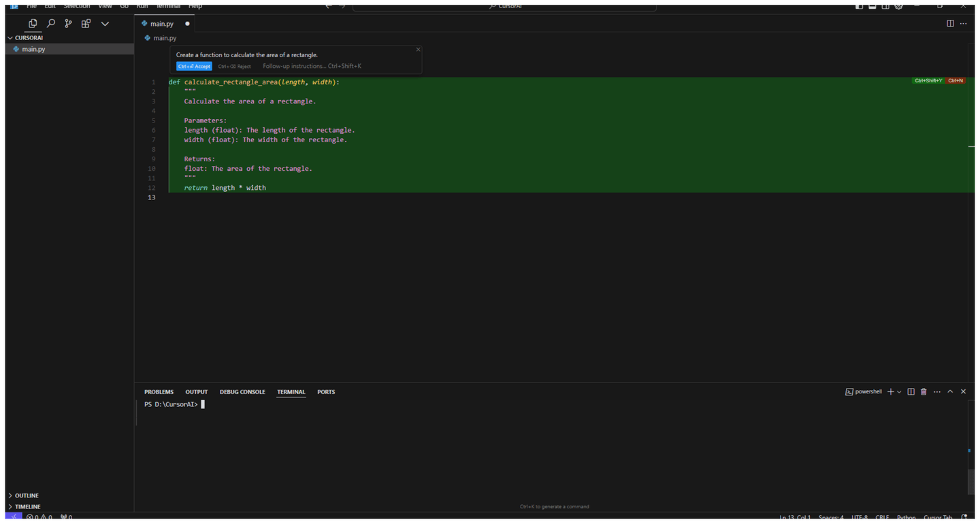
Task: Click line number 13 in gutter
Action: pyautogui.click(x=152, y=197)
